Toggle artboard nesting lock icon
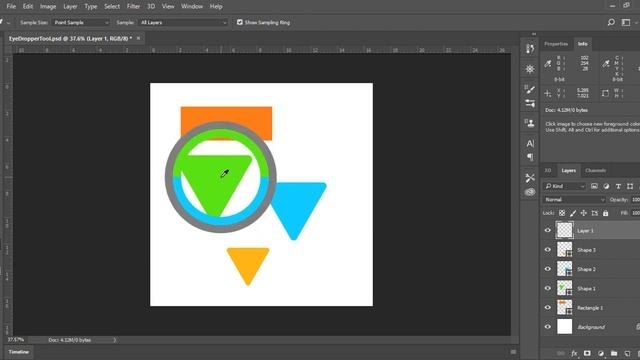 pos(595,213)
